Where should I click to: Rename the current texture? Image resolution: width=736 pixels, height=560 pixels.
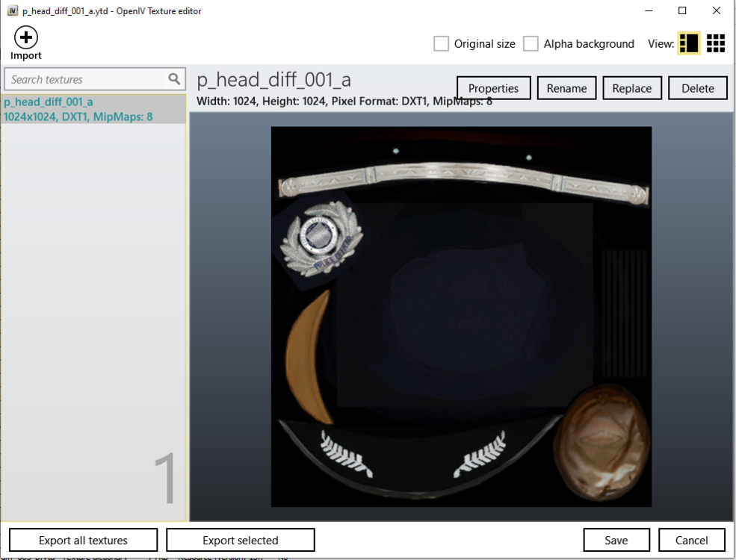[566, 87]
